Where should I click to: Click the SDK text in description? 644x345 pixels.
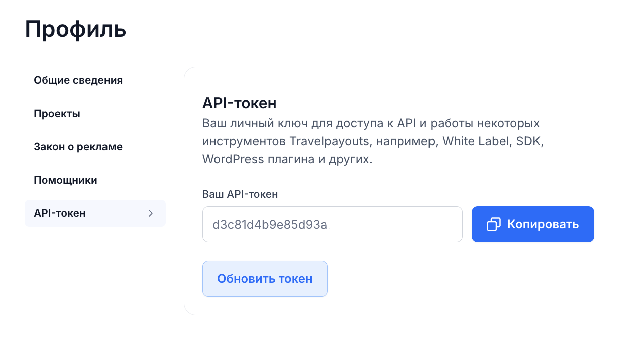point(530,141)
